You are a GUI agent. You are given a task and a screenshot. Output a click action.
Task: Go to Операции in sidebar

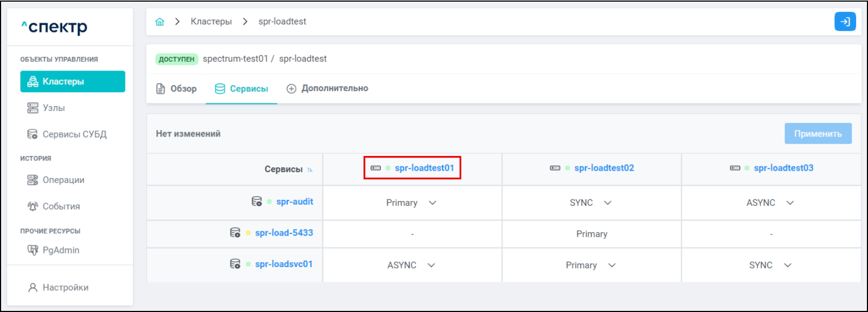(63, 180)
